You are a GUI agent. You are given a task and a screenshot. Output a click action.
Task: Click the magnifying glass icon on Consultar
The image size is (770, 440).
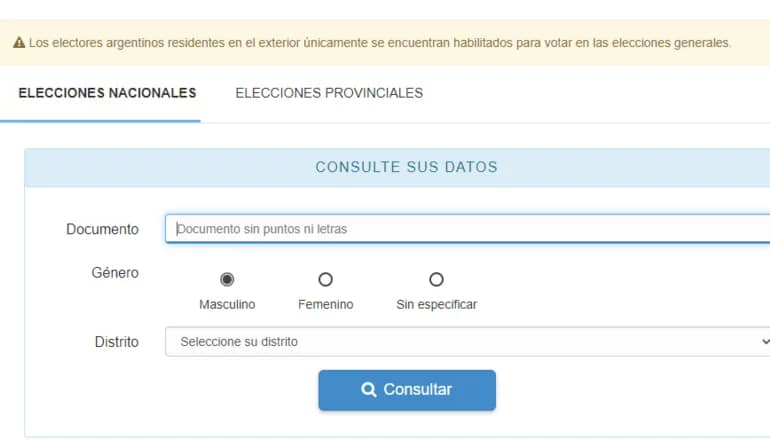(369, 390)
